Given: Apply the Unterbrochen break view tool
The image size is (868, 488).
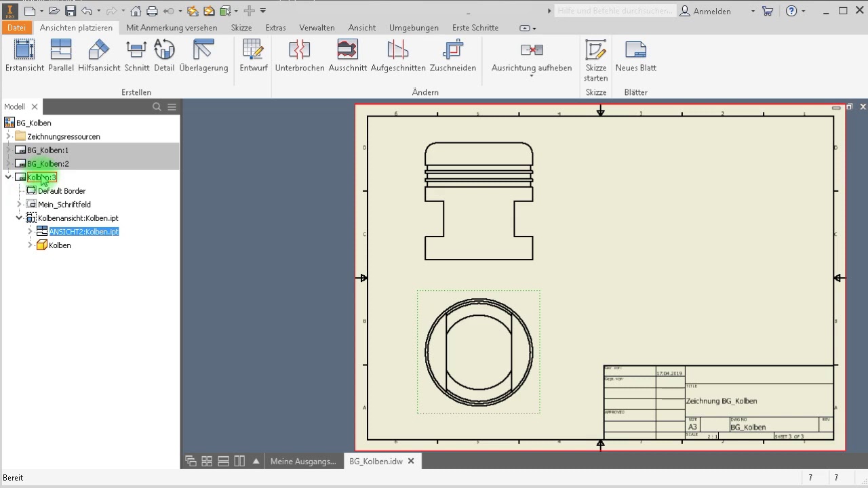Looking at the screenshot, I should pos(300,56).
